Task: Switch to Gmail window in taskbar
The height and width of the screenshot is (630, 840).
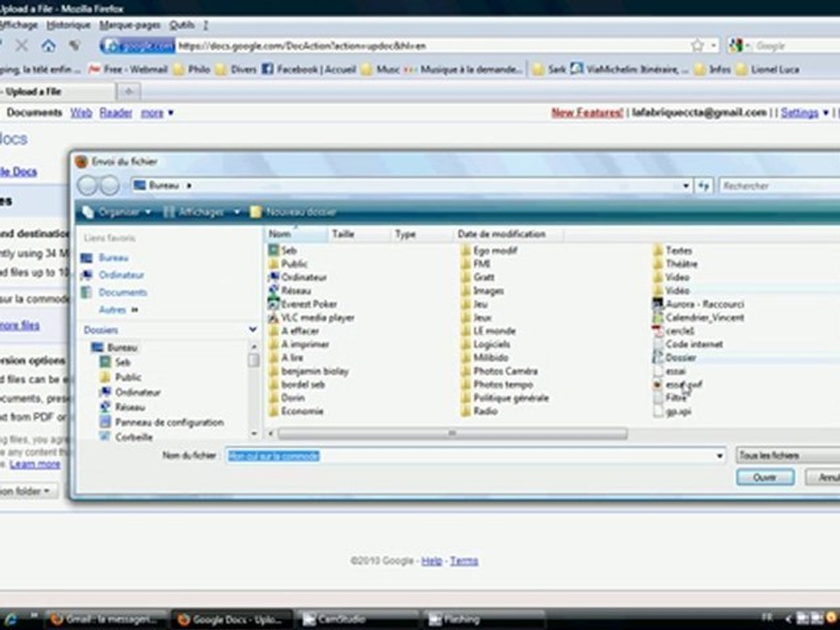Action: (107, 619)
